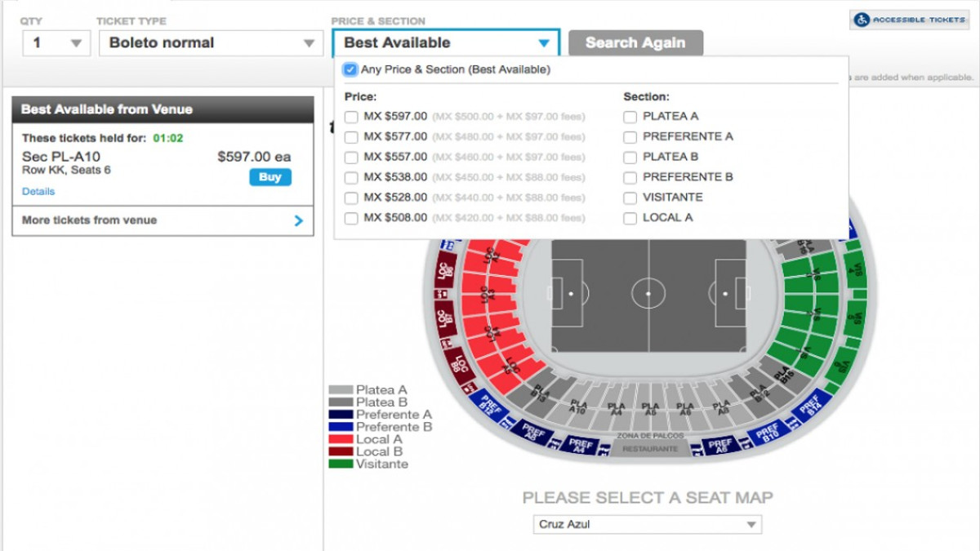Open the Cruz Azul seat map dropdown
The image size is (980, 551).
pos(647,525)
